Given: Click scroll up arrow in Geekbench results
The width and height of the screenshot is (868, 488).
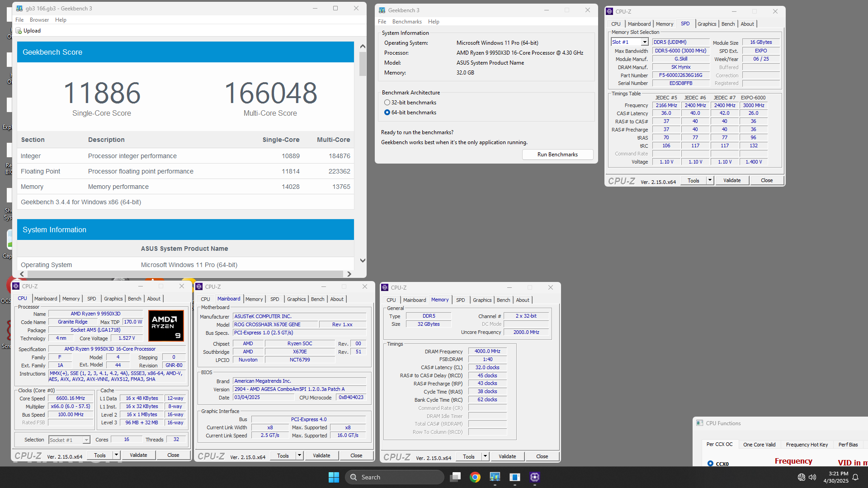Looking at the screenshot, I should (x=363, y=46).
